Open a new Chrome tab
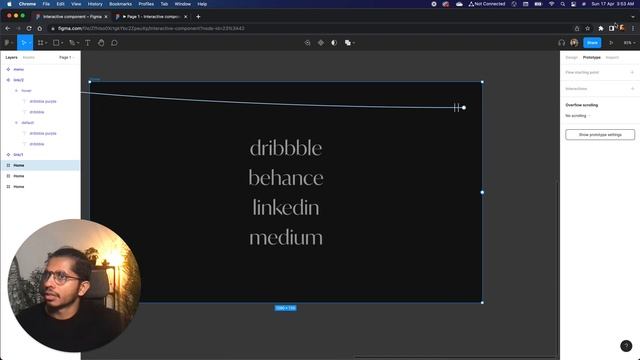640x360 pixels. pyautogui.click(x=198, y=17)
